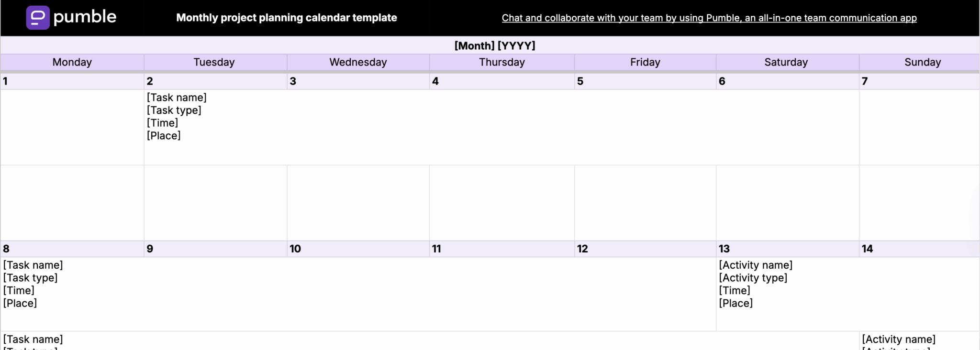Open the Pumble team communication app link
The image size is (980, 350).
(x=709, y=18)
